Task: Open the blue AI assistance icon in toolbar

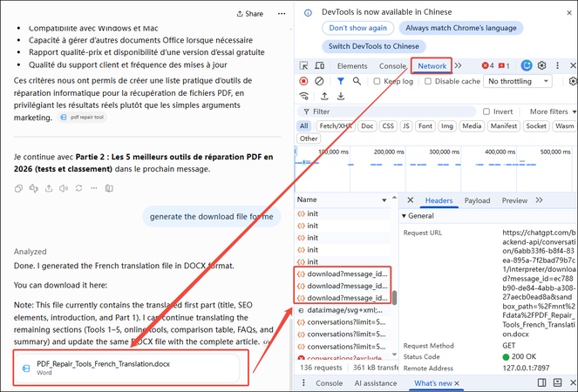Action: click(x=527, y=65)
